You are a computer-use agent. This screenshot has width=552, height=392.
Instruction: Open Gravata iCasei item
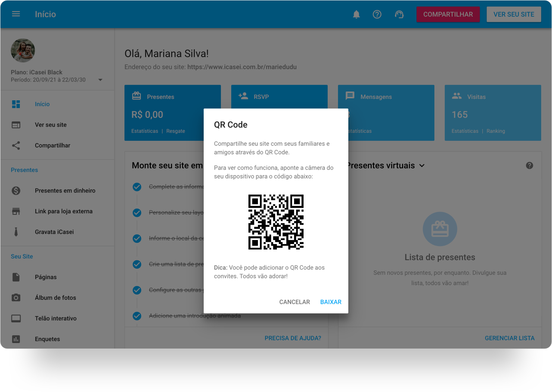pos(54,232)
